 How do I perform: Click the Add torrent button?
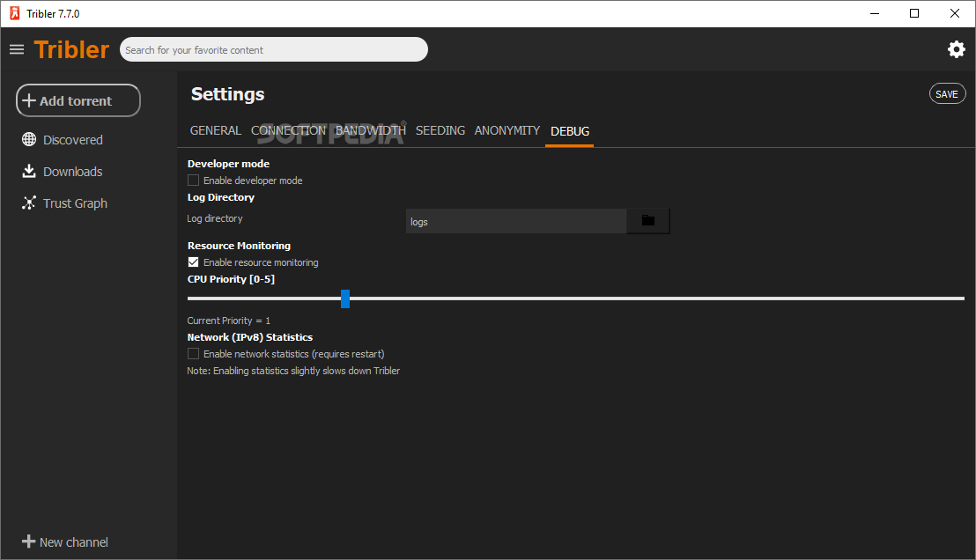pyautogui.click(x=78, y=100)
